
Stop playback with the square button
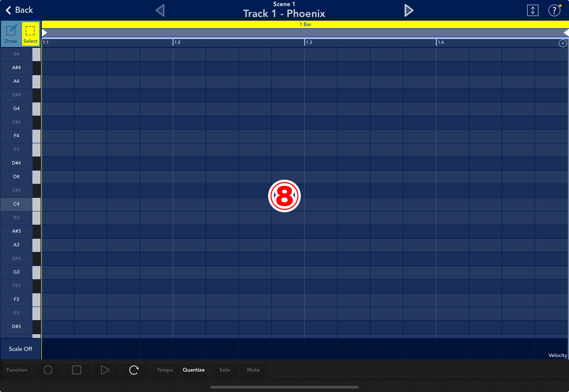click(77, 370)
